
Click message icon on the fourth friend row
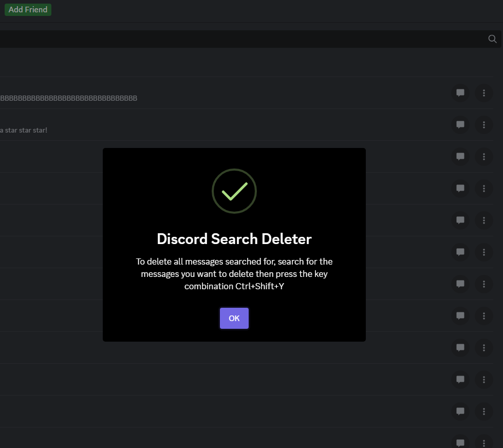pyautogui.click(x=460, y=189)
